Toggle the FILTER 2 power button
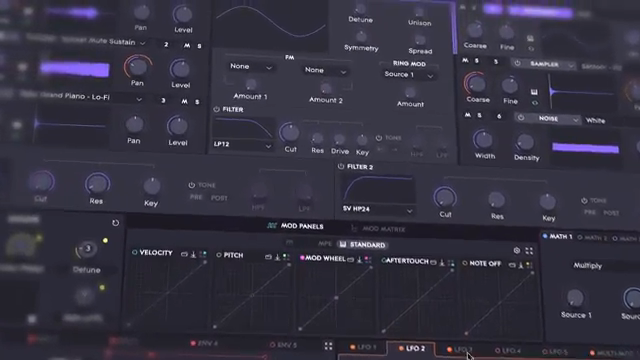Image resolution: width=640 pixels, height=360 pixels. click(x=341, y=166)
